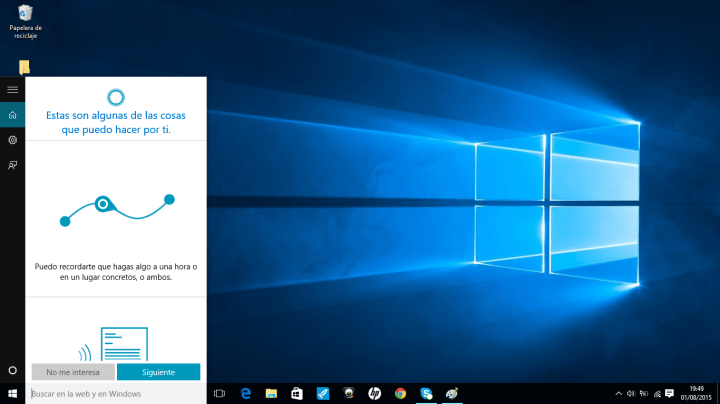Click the No me interesa button
Viewport: 720px width, 404px height.
click(72, 372)
